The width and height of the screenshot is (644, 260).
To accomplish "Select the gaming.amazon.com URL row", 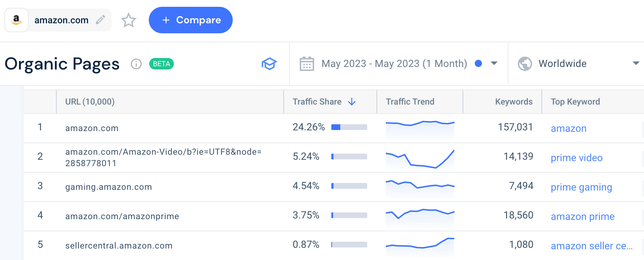I will point(108,187).
